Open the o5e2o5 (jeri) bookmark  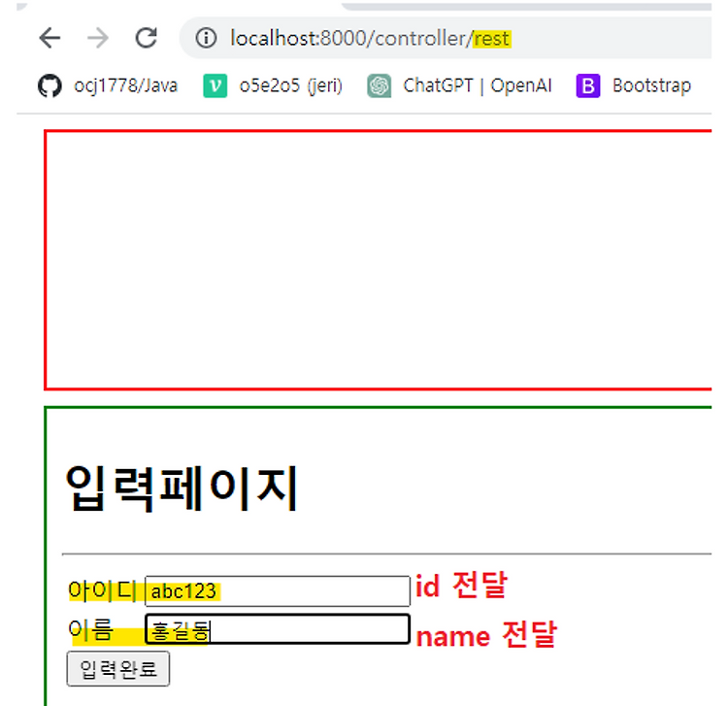tap(273, 85)
